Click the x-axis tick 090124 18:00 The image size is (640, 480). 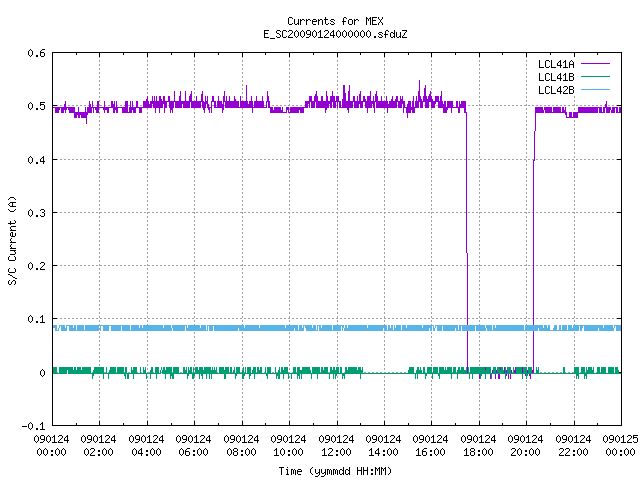[x=478, y=445]
